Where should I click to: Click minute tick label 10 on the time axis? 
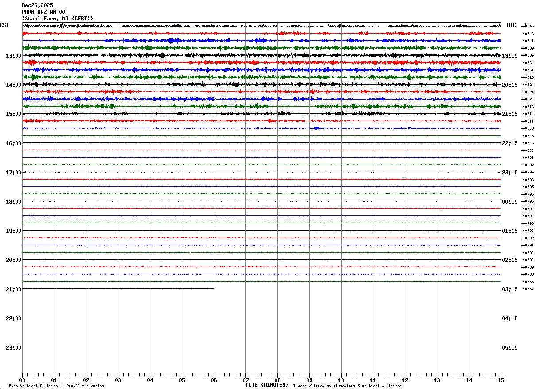tap(341, 380)
